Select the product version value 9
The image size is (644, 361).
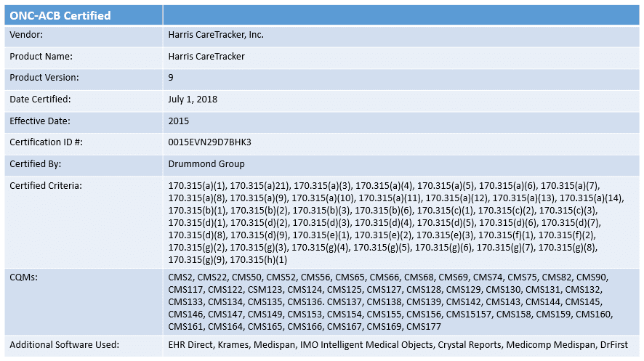click(x=171, y=78)
